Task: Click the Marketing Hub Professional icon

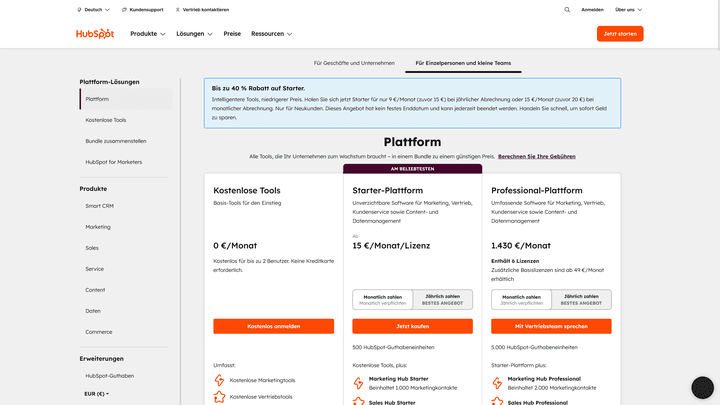Action: point(497,383)
